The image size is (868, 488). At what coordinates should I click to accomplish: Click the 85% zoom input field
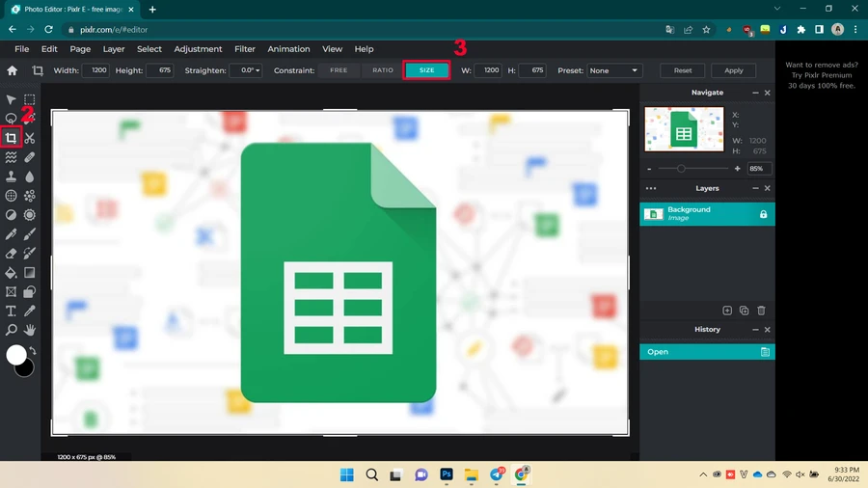coord(760,168)
